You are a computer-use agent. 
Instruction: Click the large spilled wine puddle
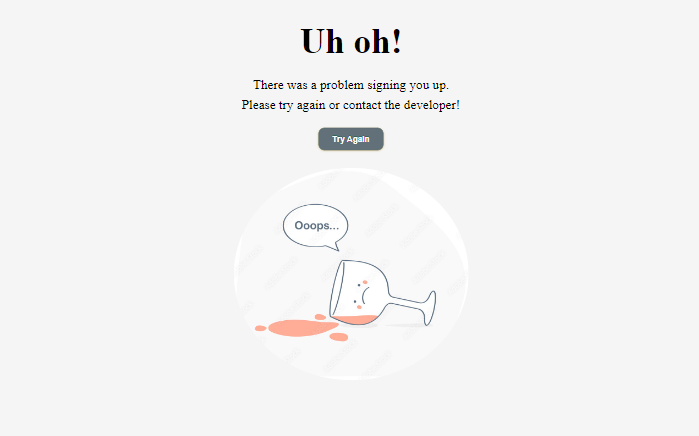(302, 328)
